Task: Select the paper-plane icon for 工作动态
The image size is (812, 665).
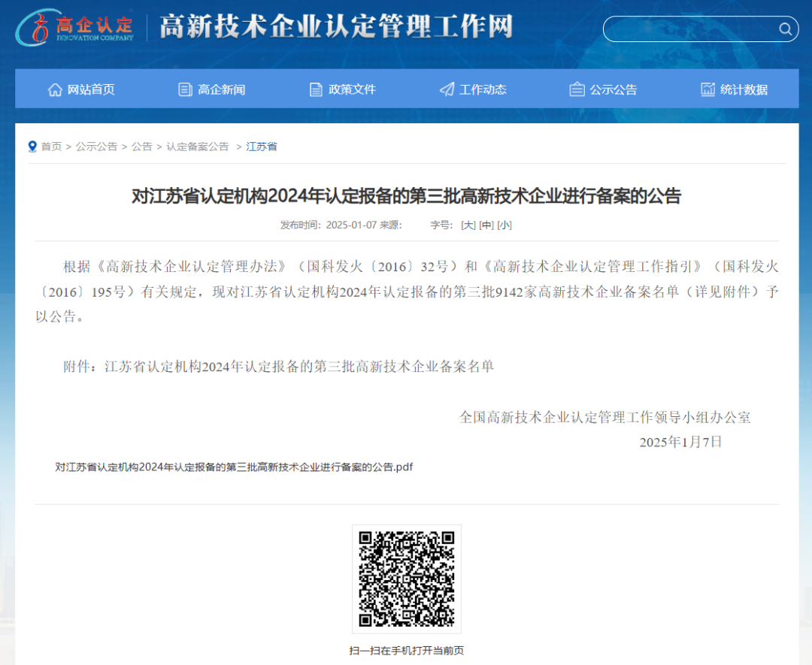Action: 447,89
